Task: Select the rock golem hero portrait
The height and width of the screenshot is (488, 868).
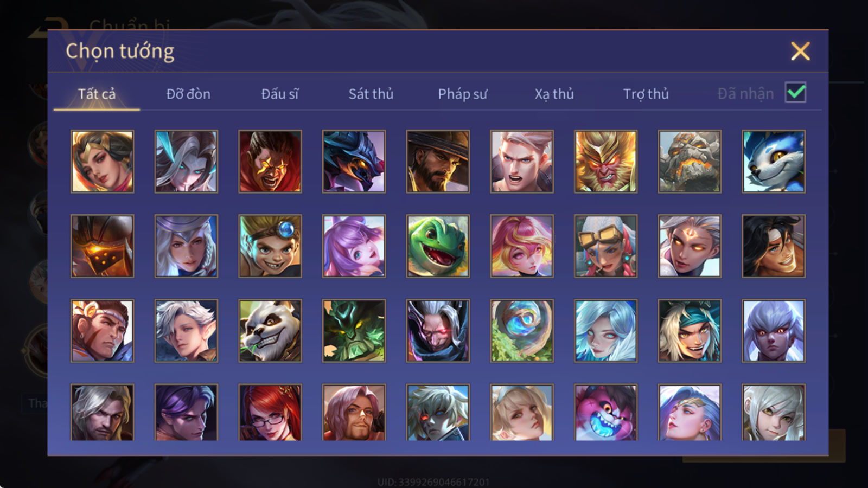Action: [690, 161]
